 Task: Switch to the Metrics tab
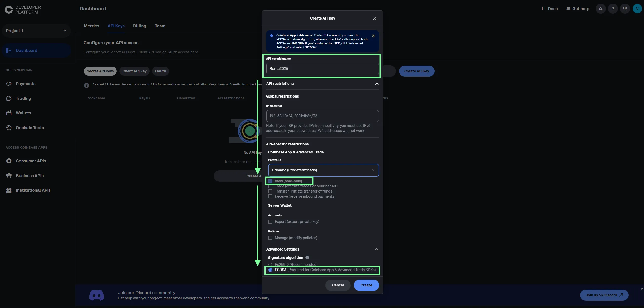[x=91, y=26]
